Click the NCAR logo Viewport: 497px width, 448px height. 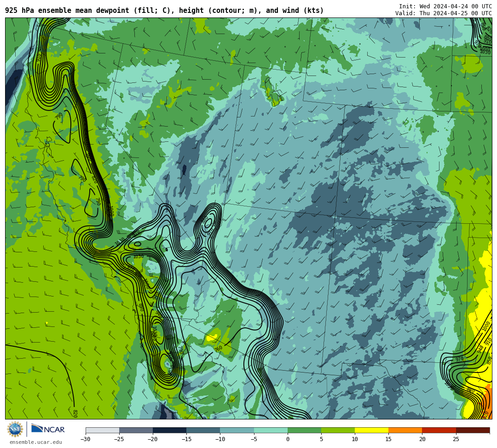[x=48, y=429]
